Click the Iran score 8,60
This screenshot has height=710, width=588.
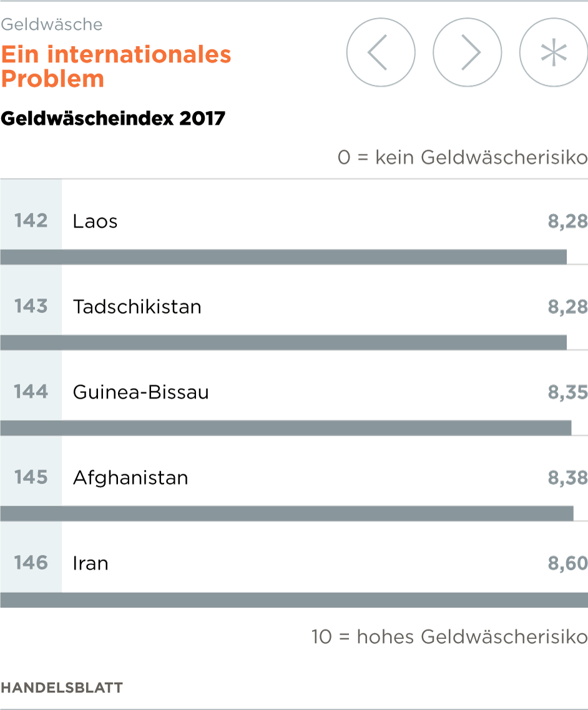click(567, 563)
